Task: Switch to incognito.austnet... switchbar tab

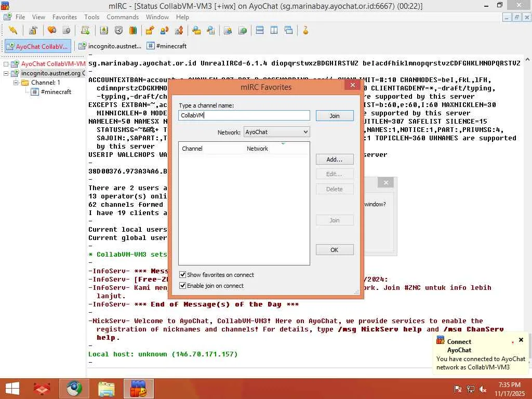Action: 110,46
